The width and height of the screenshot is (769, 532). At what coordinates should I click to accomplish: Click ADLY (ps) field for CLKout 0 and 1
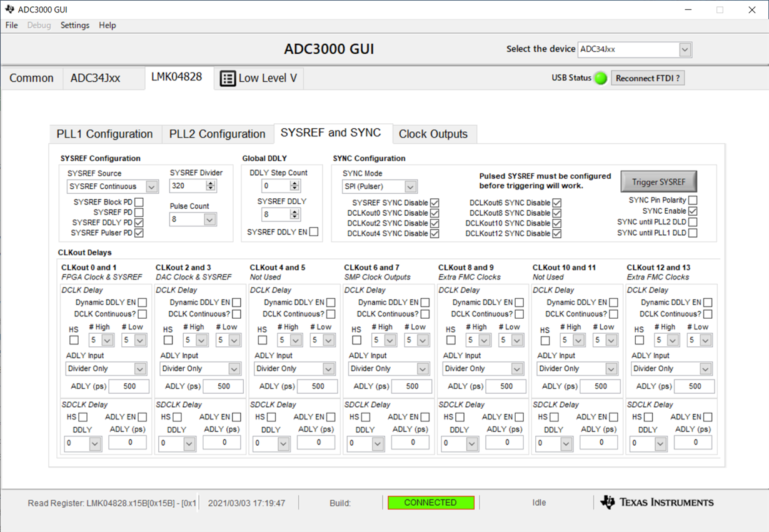129,386
